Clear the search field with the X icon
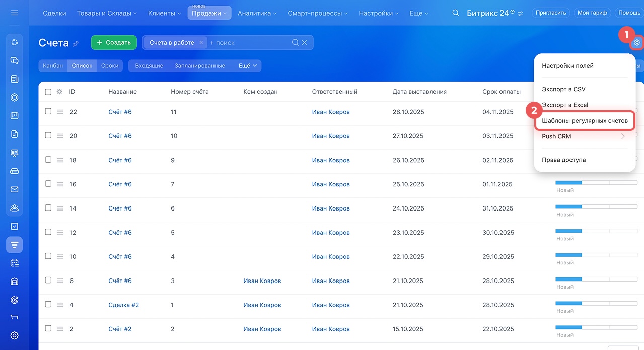Viewport: 644px width, 350px height. [x=304, y=43]
